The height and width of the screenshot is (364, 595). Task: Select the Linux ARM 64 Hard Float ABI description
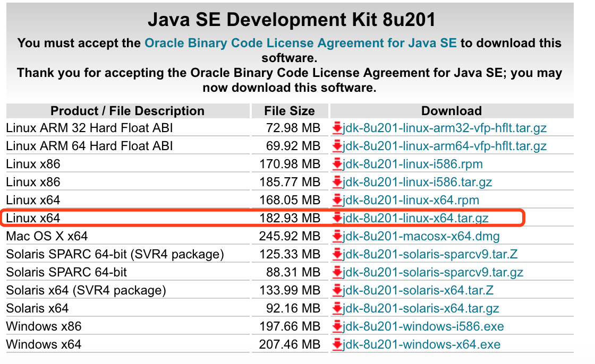(90, 146)
